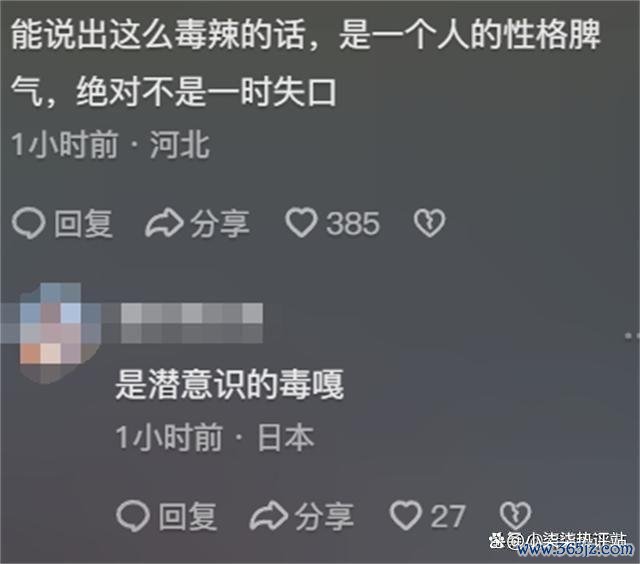The height and width of the screenshot is (564, 640).
Task: Like the comment with 385 likes
Action: pyautogui.click(x=301, y=223)
